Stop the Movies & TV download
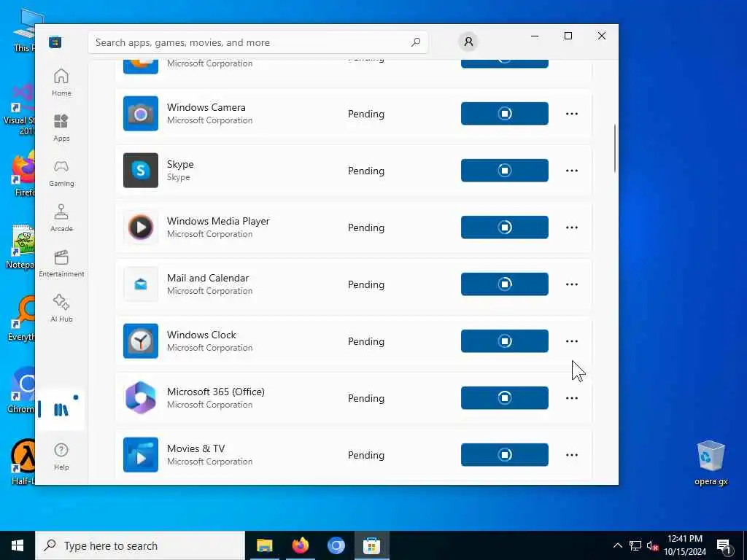Viewport: 747px width, 560px height. click(505, 455)
